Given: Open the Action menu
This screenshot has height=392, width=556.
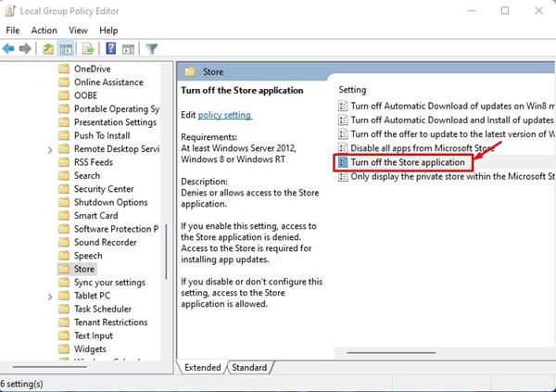Looking at the screenshot, I should point(44,31).
